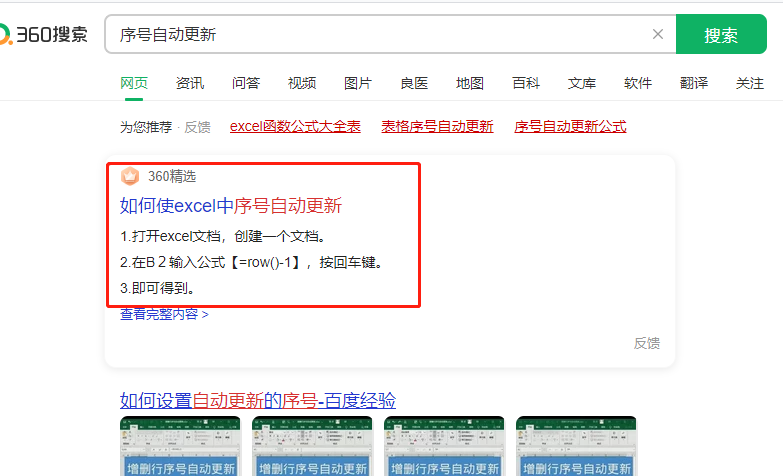Open the 地图 tab
The height and width of the screenshot is (476, 783).
470,83
